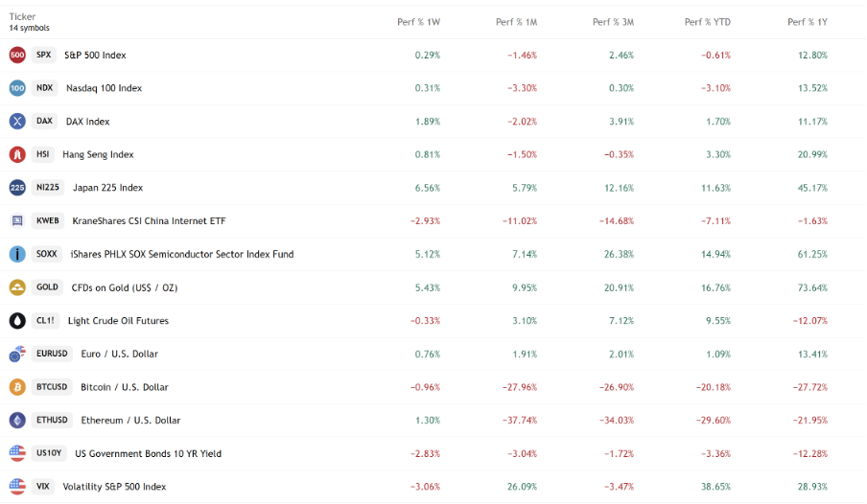The width and height of the screenshot is (867, 504).
Task: Sort by Perf % YTD column header
Action: (707, 22)
